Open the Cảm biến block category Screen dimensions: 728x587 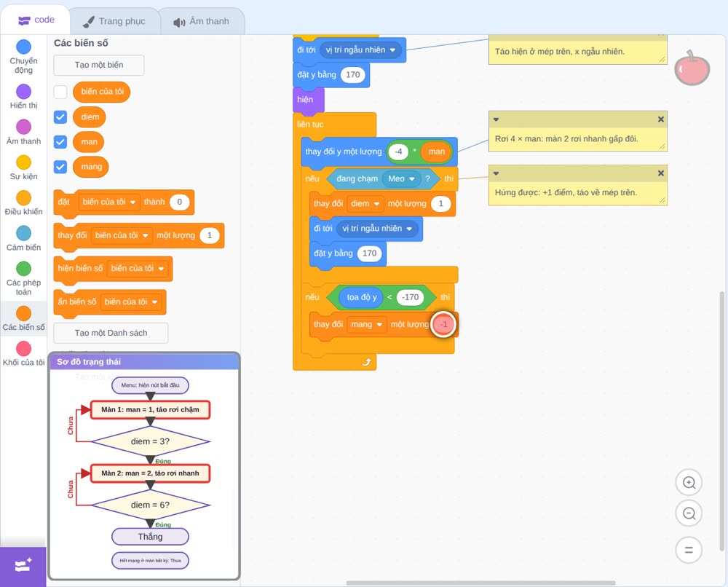click(23, 239)
